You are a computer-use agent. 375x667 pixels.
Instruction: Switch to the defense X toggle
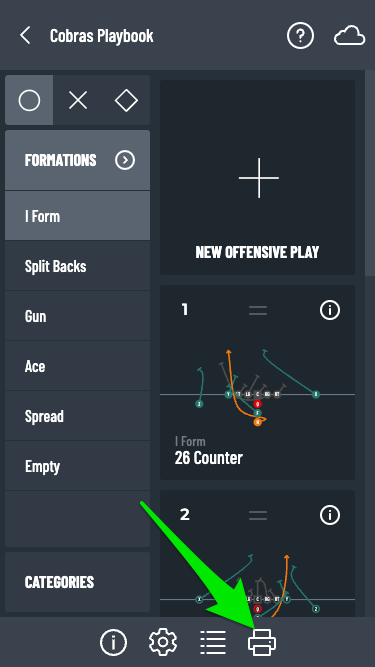tap(78, 100)
